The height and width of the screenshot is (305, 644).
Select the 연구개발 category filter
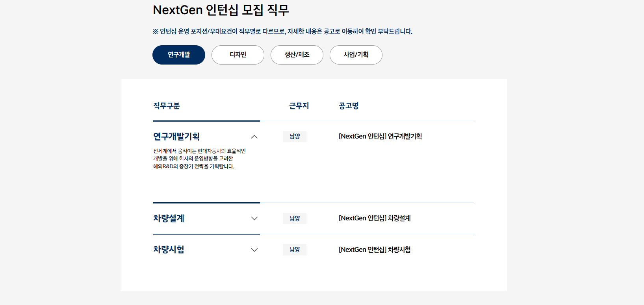(178, 55)
